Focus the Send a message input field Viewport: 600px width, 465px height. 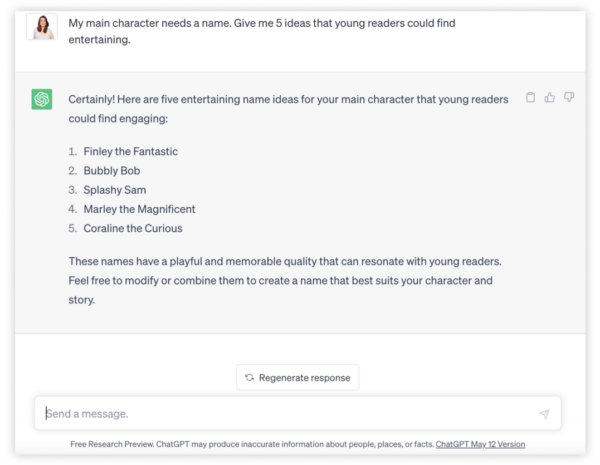298,413
